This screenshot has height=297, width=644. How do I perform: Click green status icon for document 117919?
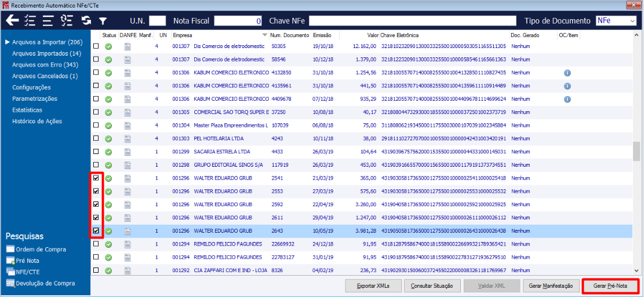(x=108, y=166)
